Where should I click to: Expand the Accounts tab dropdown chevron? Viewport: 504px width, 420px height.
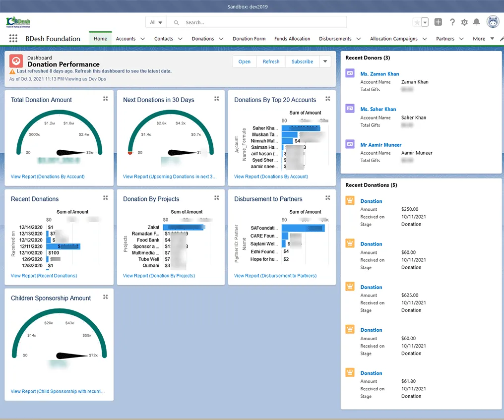(143, 39)
